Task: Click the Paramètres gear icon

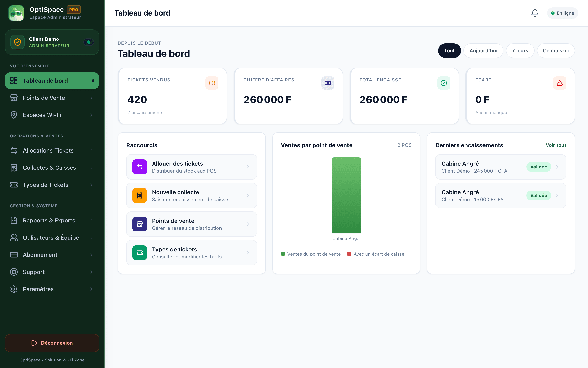Action: click(x=14, y=289)
